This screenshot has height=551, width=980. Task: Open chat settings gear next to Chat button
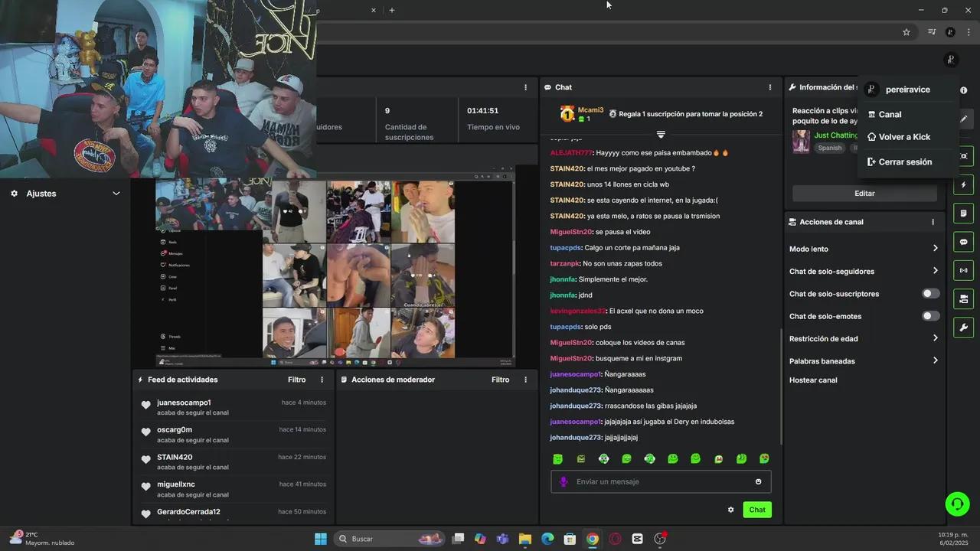coord(730,510)
